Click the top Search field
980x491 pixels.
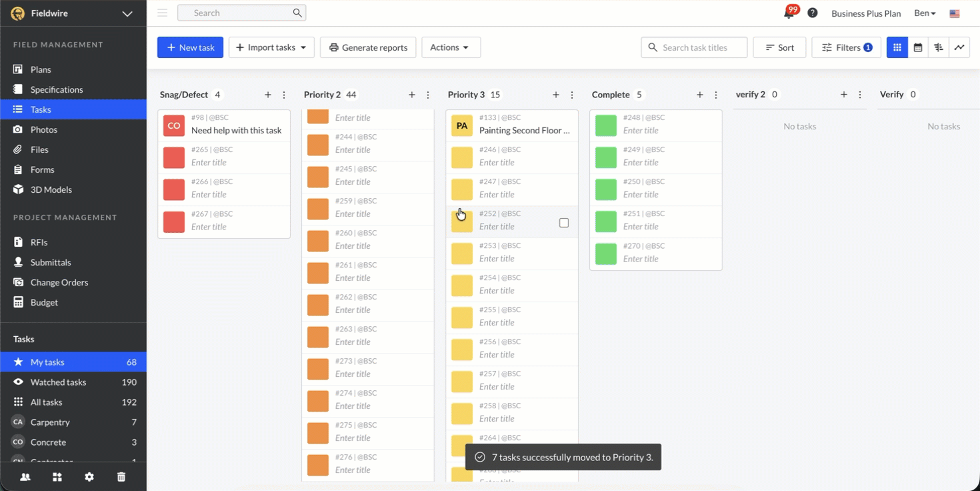[241, 13]
